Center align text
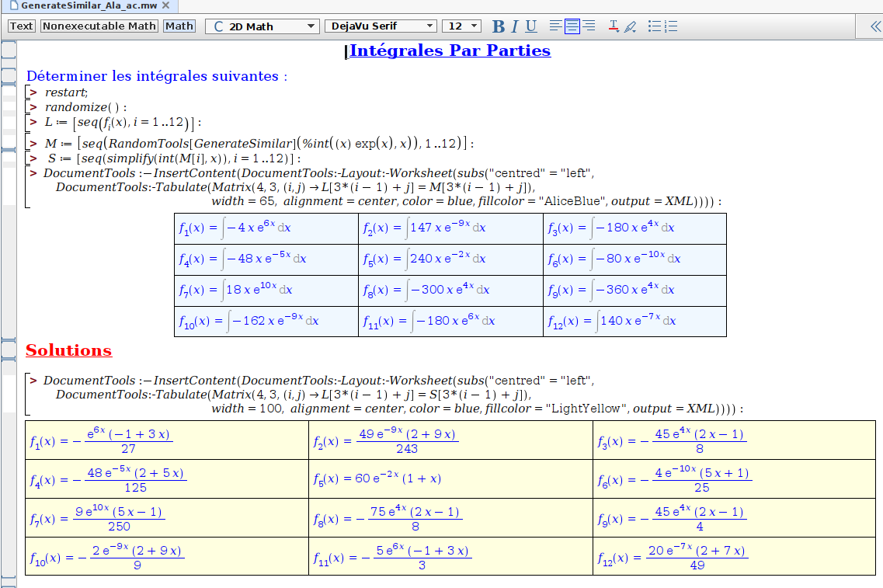This screenshot has width=883, height=588. 572,26
